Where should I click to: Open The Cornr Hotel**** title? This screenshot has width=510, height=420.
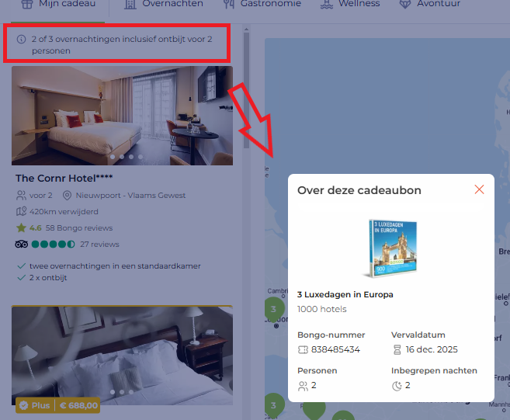point(64,179)
